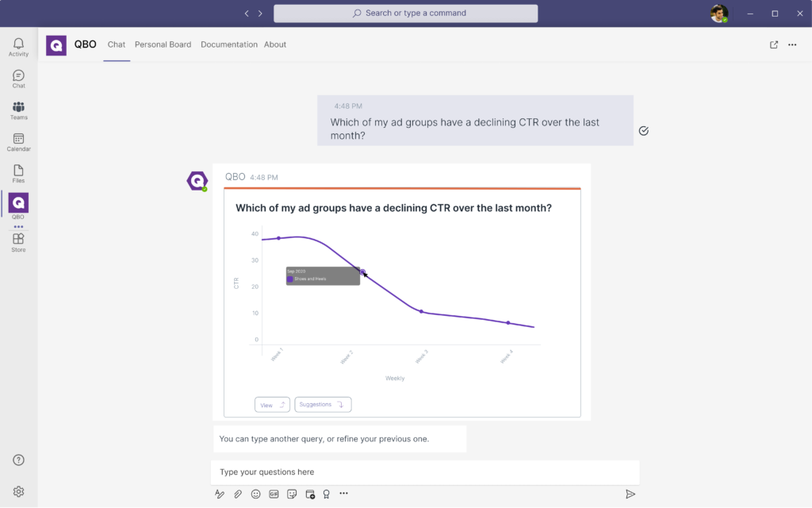
Task: Send the message
Action: (x=630, y=494)
